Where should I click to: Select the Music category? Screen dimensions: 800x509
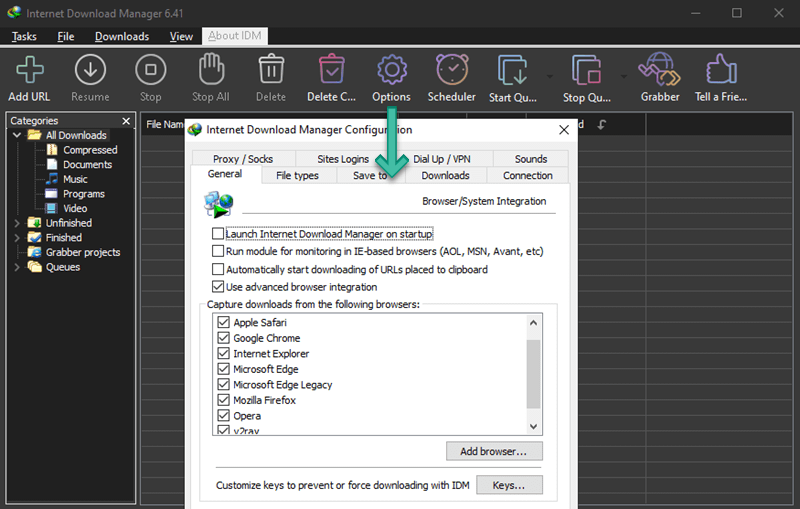pos(75,180)
